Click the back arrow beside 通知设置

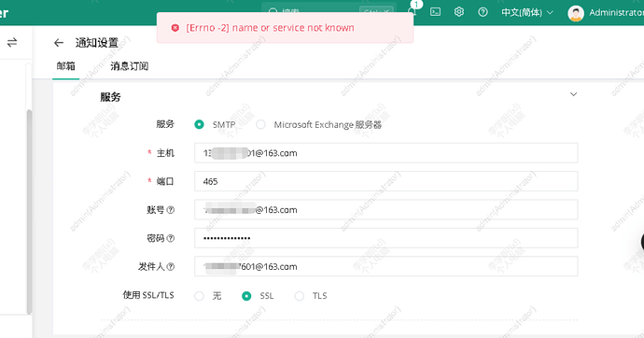click(x=59, y=43)
